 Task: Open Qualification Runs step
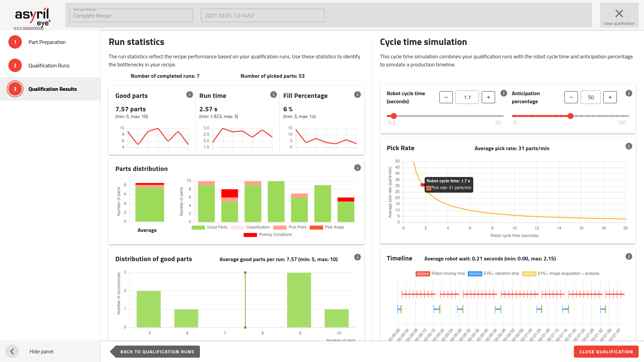pos(49,65)
